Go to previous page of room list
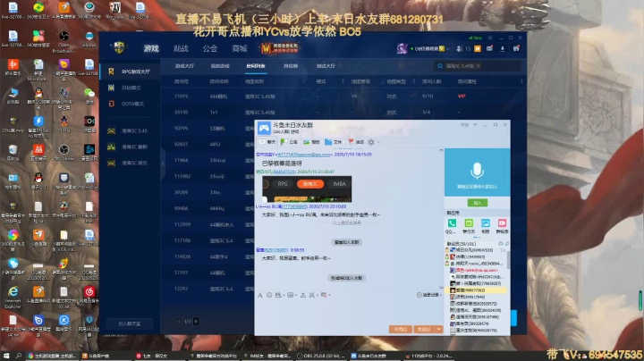 click(179, 321)
